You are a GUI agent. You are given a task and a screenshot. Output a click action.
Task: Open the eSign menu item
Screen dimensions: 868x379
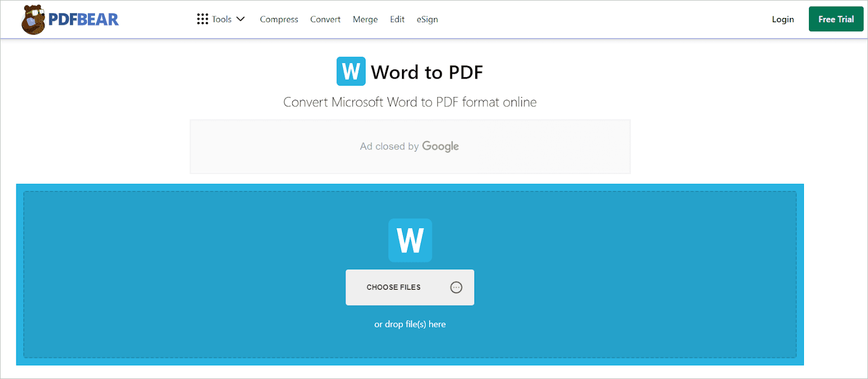click(427, 19)
